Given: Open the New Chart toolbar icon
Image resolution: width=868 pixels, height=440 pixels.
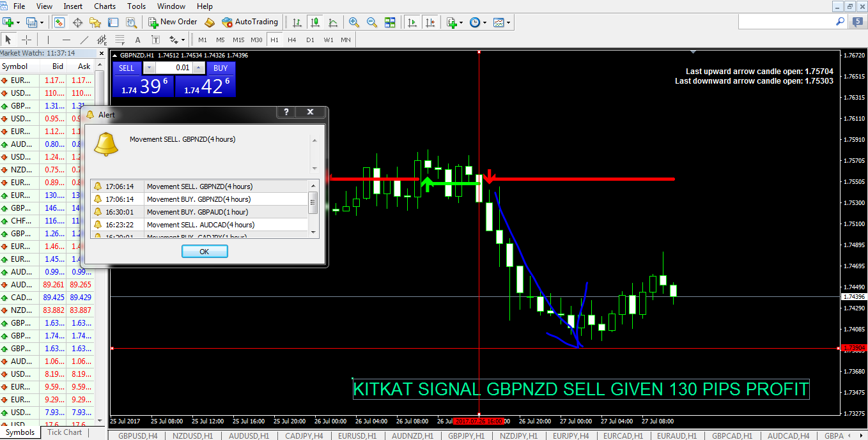Looking at the screenshot, I should click(12, 22).
